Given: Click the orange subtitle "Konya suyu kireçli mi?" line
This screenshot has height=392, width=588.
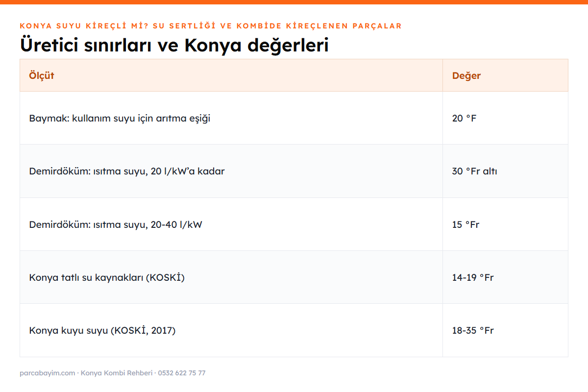Looking at the screenshot, I should tap(211, 26).
